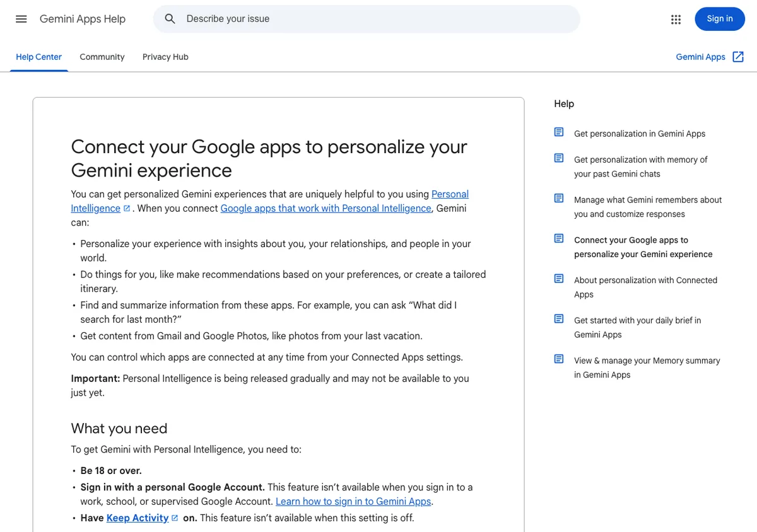Open Get personalization in Gemini Apps article
The width and height of the screenshot is (757, 532).
(640, 134)
